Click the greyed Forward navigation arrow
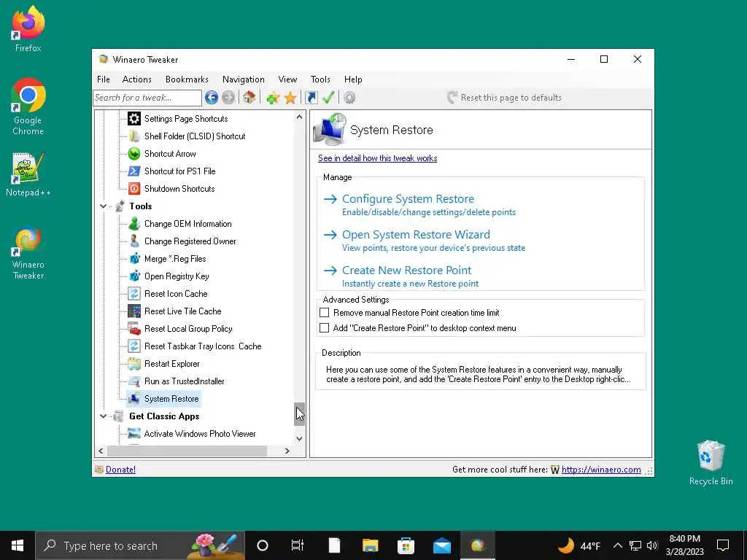747x560 pixels. [228, 98]
